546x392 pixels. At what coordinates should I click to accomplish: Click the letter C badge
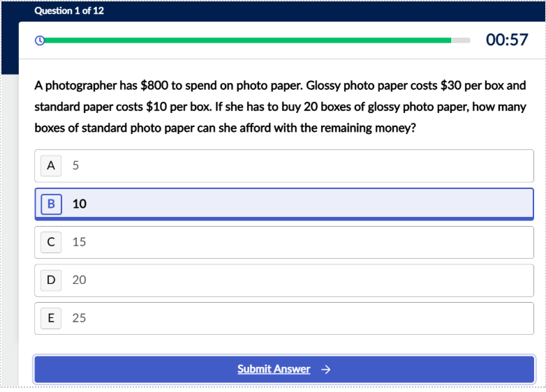coord(50,242)
